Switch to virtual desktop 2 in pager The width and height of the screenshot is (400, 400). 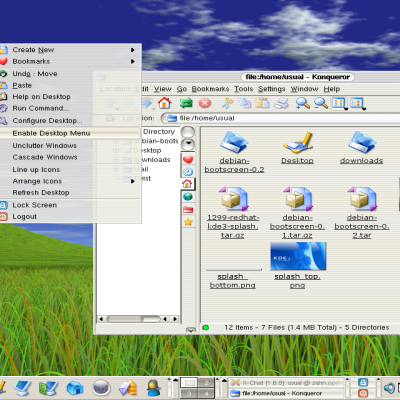pyautogui.click(x=206, y=383)
